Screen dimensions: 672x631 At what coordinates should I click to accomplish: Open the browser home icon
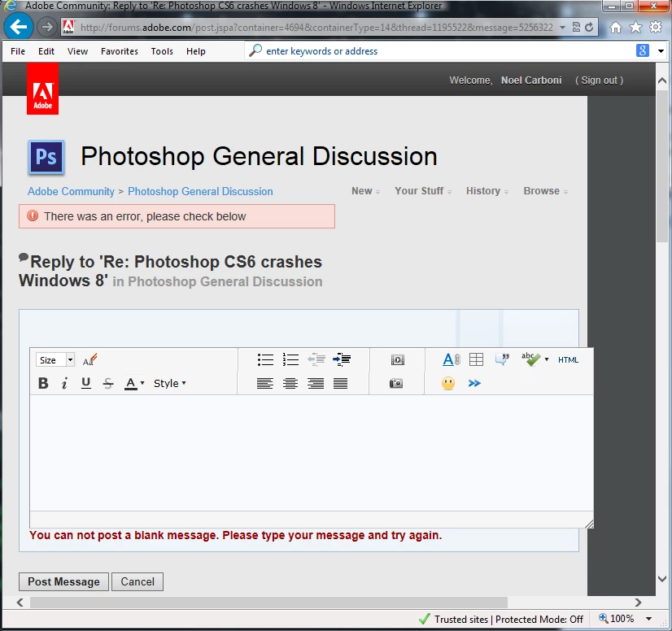click(x=615, y=28)
